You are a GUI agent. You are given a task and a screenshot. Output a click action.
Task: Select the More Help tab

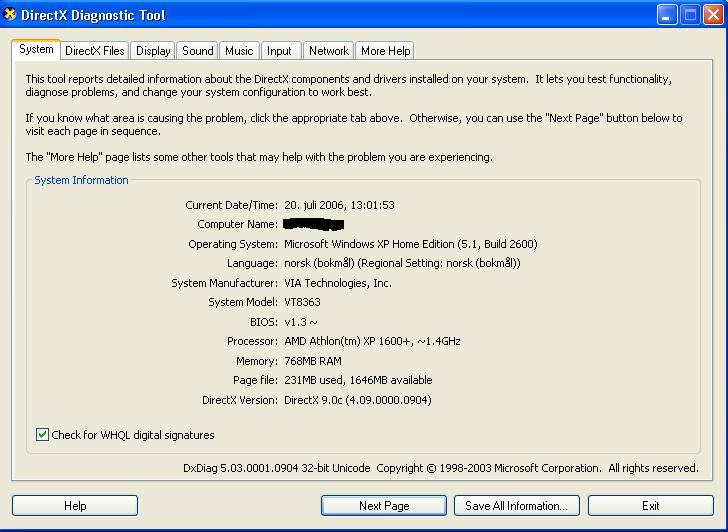(385, 51)
